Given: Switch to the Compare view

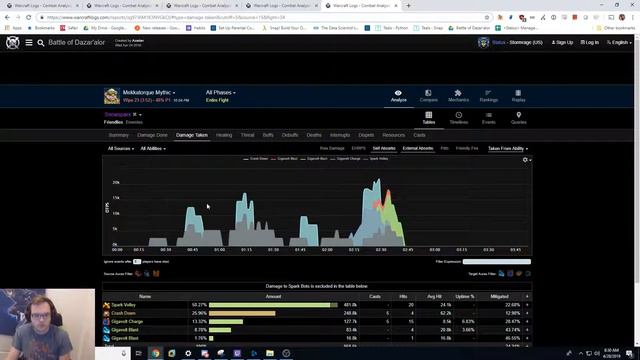Looking at the screenshot, I should pyautogui.click(x=428, y=96).
